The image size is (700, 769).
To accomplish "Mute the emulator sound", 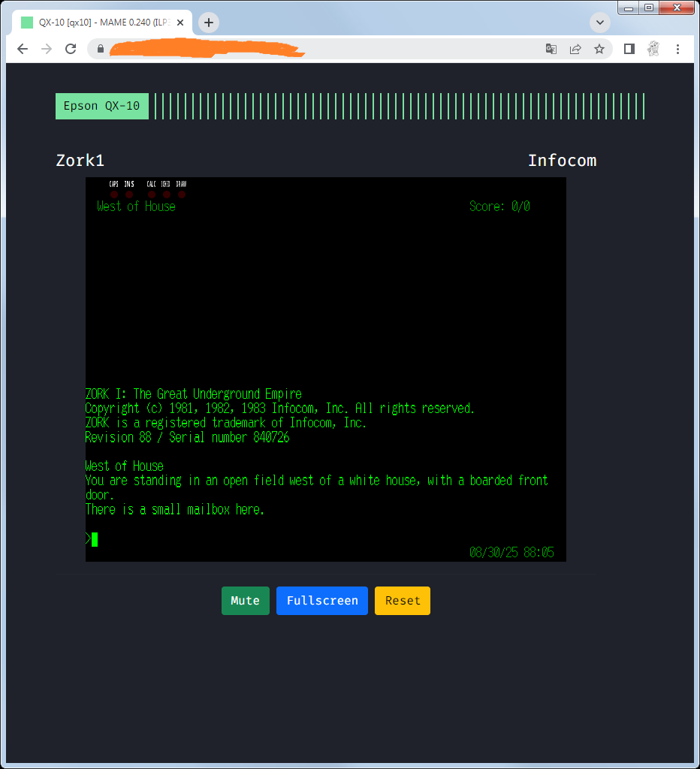I will (246, 600).
